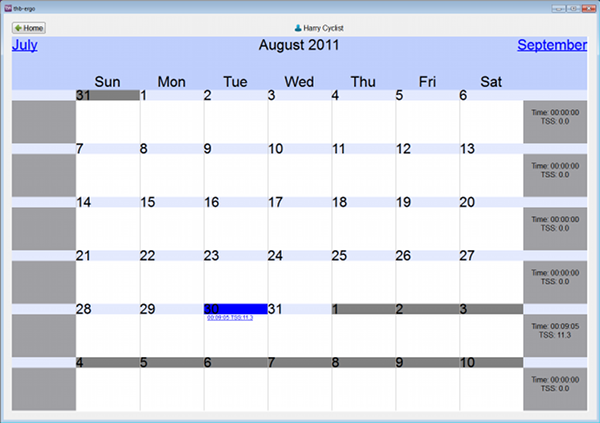Screen dimensions: 600x423
Task: Select date 20 on the calendar
Action: [x=491, y=202]
